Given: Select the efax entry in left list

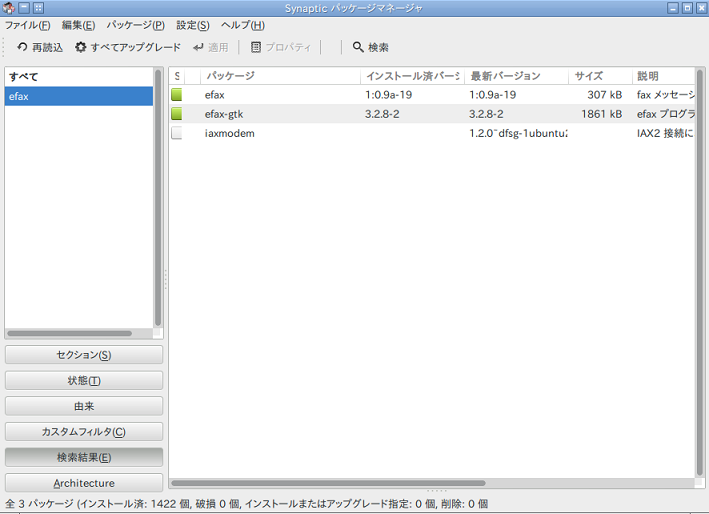Looking at the screenshot, I should (79, 96).
